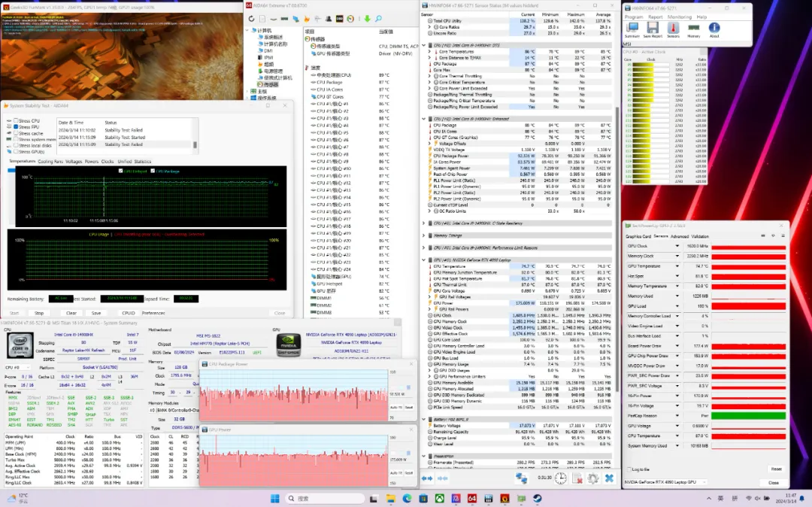Click the GPU-Z Reset button
Screen dimensions: 812x507
(x=775, y=469)
